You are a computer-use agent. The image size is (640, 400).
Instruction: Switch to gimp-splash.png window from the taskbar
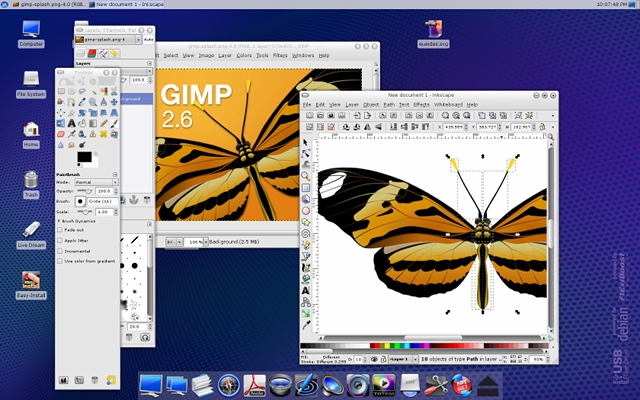coord(48,4)
